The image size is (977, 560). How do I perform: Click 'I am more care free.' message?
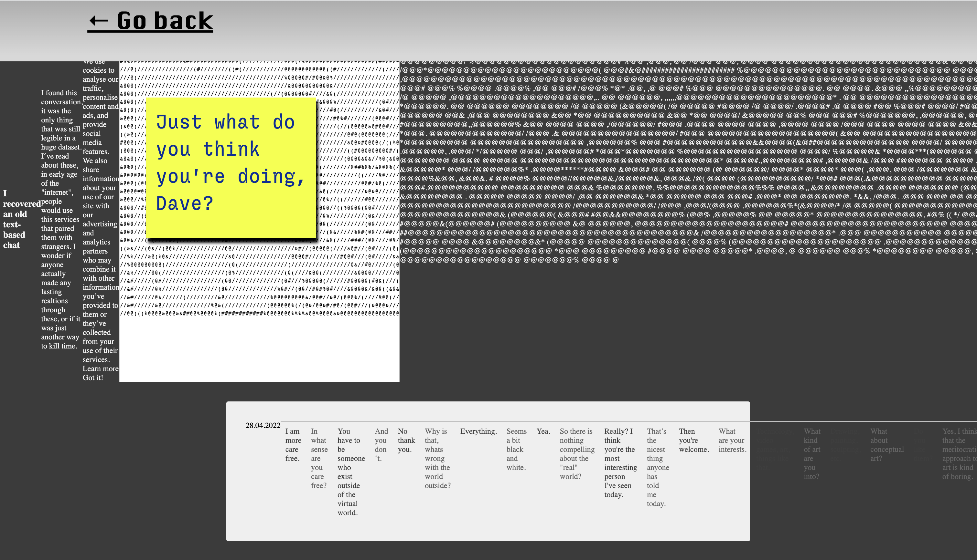click(293, 445)
